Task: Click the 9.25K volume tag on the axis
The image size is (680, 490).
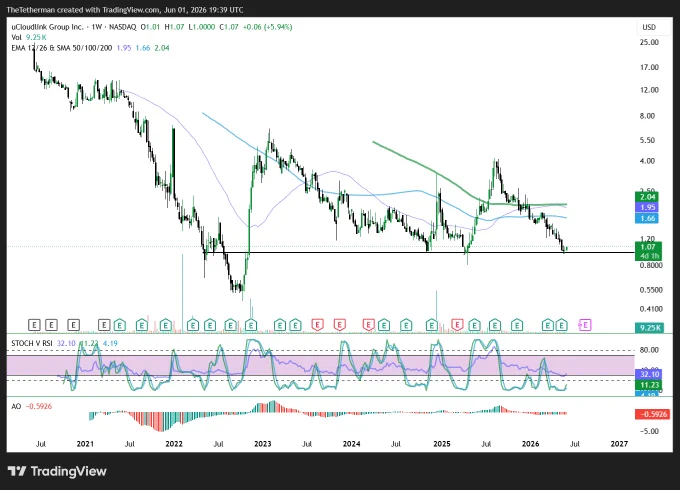Action: click(x=650, y=328)
